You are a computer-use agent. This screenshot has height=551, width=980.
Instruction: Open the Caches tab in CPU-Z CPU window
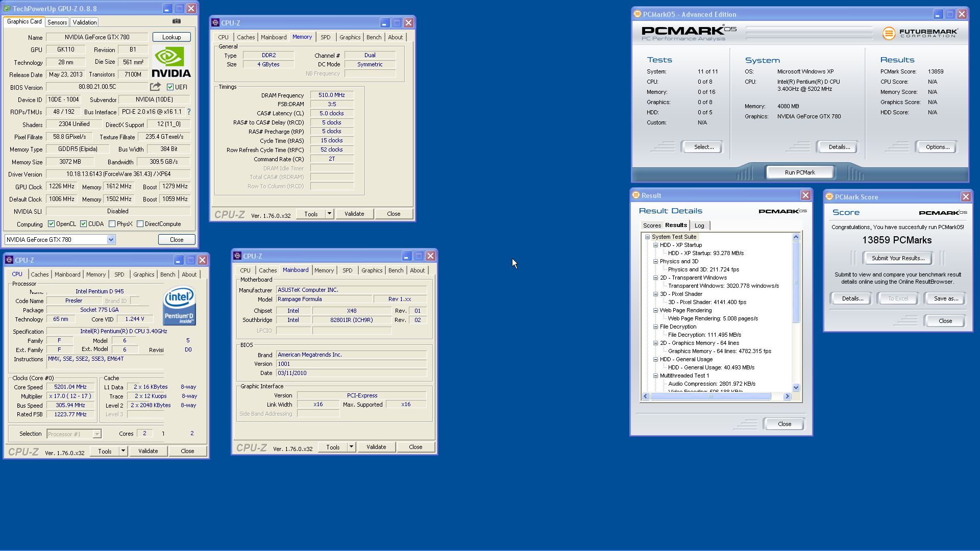tap(40, 274)
